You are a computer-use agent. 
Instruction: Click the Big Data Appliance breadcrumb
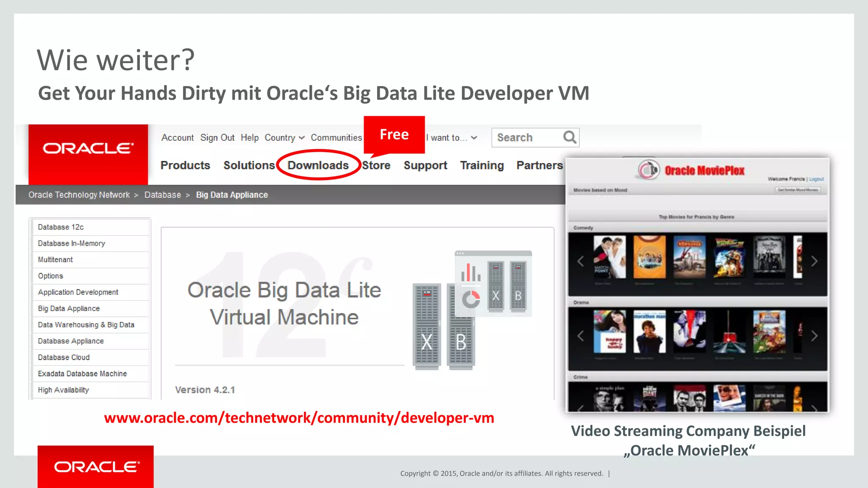[x=232, y=195]
